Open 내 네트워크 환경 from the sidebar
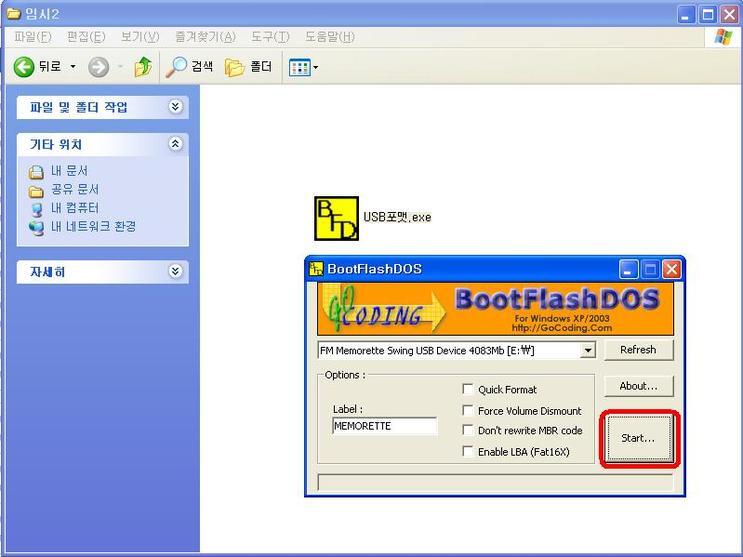Viewport: 743px width, 557px height. click(93, 227)
